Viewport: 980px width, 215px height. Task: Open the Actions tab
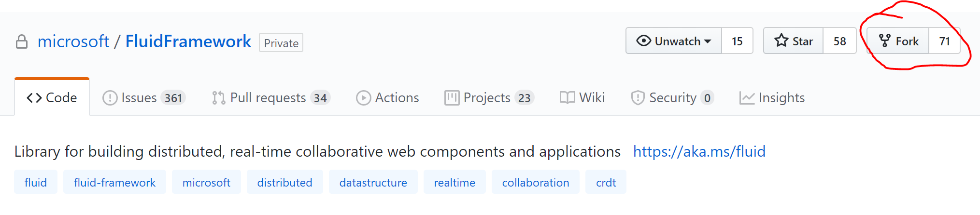[387, 98]
